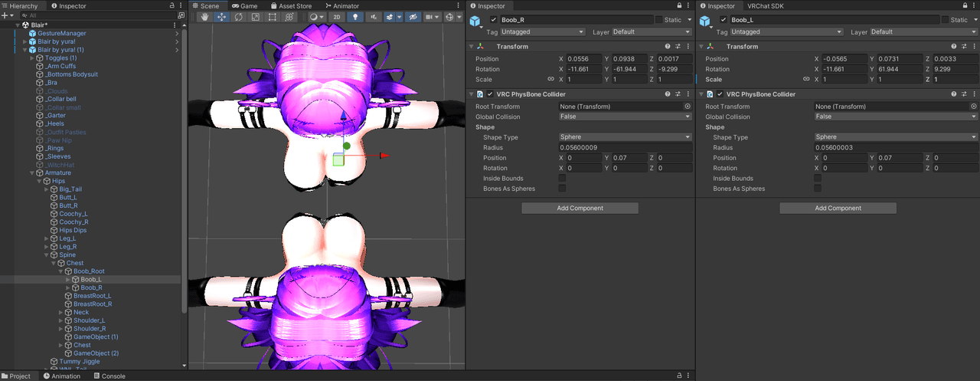The image size is (980, 381).
Task: Toggle scene audio mute icon
Action: point(373,17)
